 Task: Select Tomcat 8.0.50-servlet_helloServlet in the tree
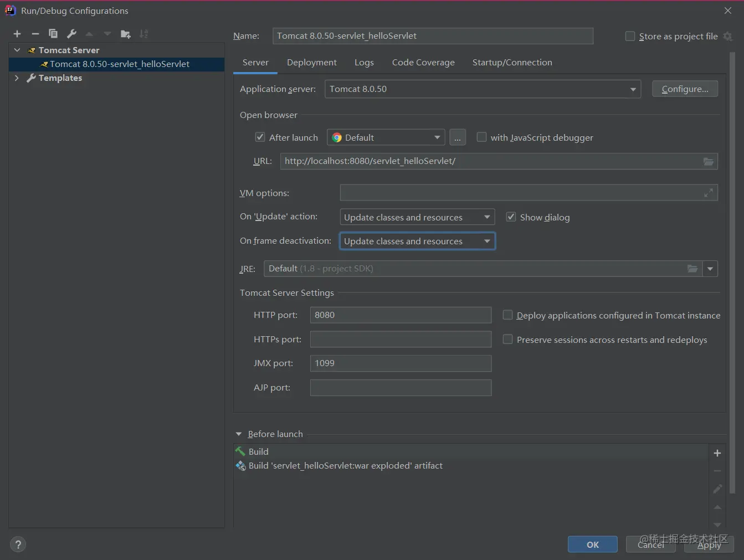point(116,64)
